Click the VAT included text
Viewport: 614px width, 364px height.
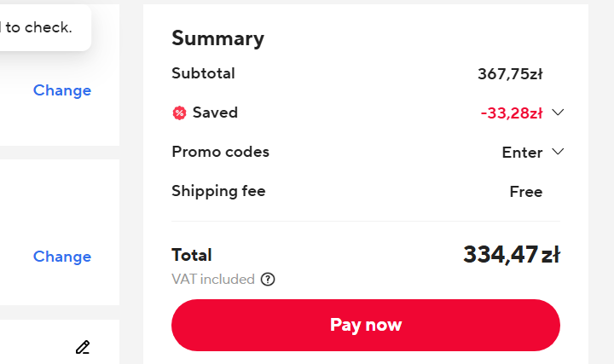213,279
